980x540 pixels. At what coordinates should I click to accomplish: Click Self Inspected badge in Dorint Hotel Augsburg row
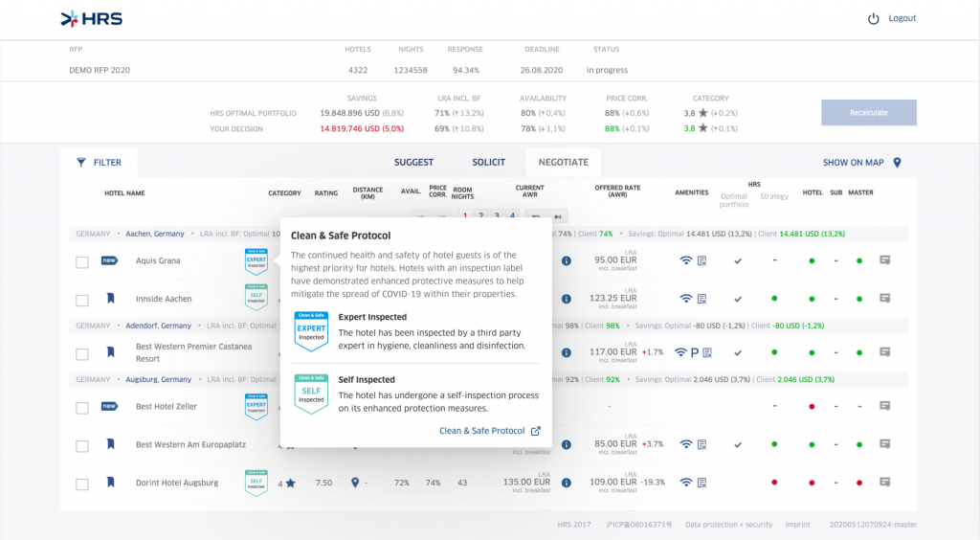pos(256,484)
